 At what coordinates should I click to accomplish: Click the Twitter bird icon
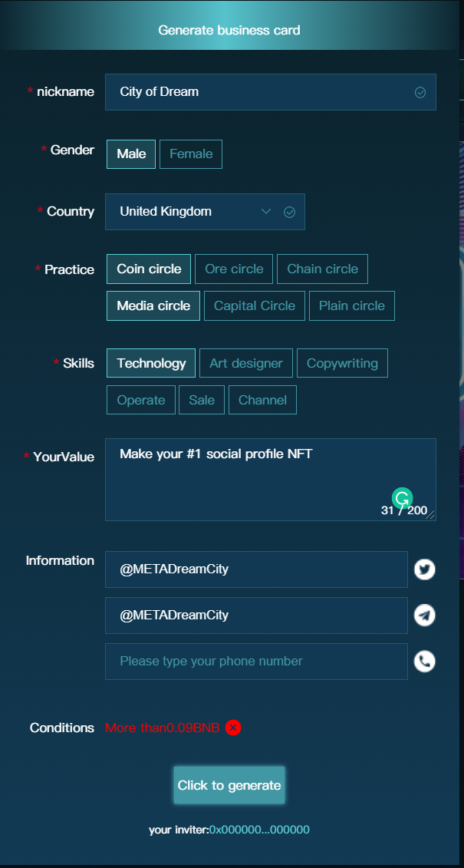pyautogui.click(x=424, y=569)
